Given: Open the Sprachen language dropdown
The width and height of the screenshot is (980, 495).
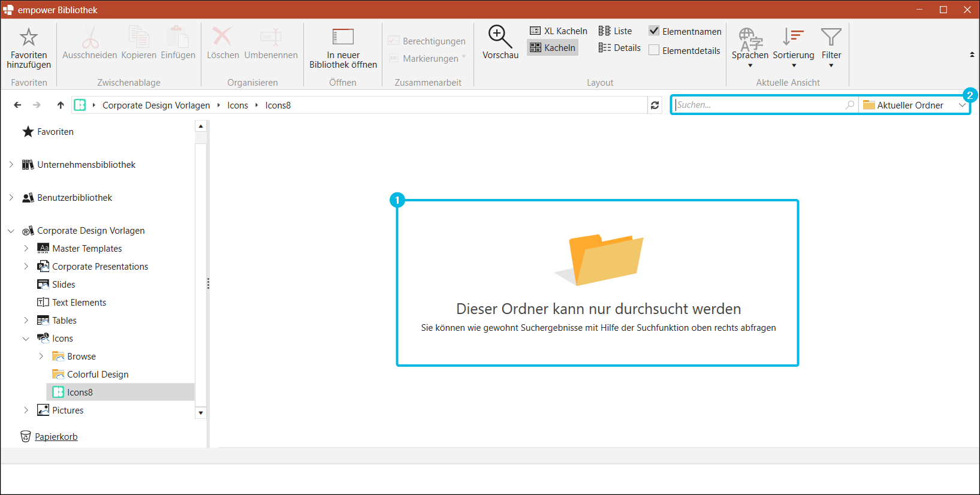Looking at the screenshot, I should pos(750,47).
